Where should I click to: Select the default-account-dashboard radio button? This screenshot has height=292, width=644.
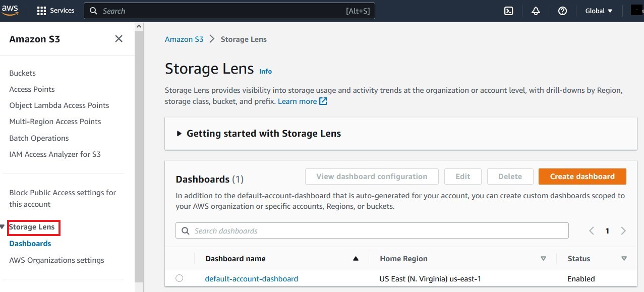click(x=179, y=278)
